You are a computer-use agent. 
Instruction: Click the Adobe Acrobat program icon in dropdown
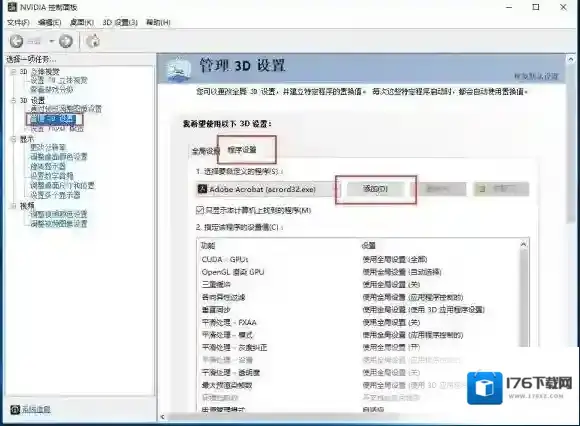click(x=202, y=189)
